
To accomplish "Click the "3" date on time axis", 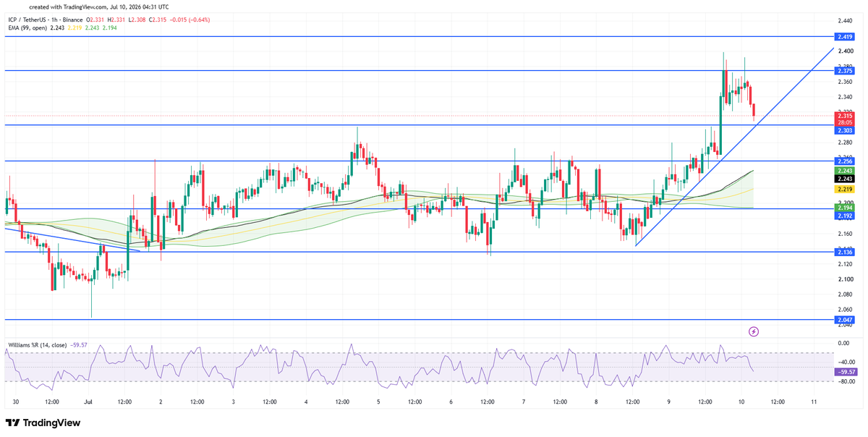I will (x=234, y=402).
